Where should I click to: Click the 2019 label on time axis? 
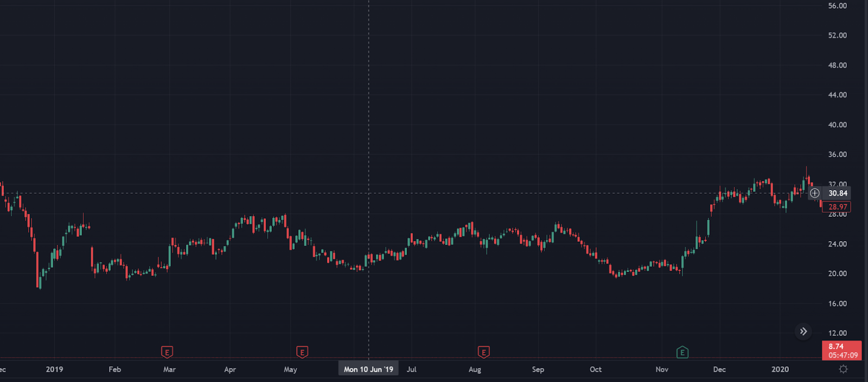[54, 369]
